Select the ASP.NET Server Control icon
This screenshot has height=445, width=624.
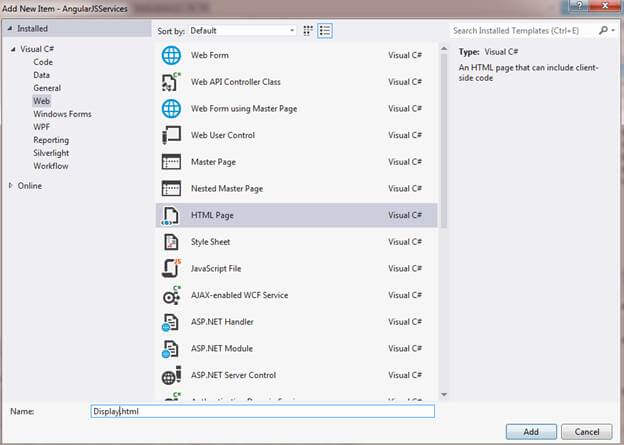point(171,375)
